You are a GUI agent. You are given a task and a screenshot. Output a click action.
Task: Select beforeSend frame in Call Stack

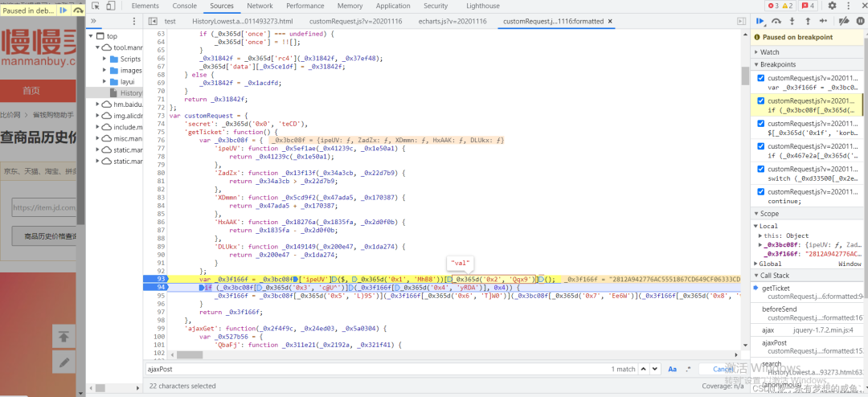point(780,309)
